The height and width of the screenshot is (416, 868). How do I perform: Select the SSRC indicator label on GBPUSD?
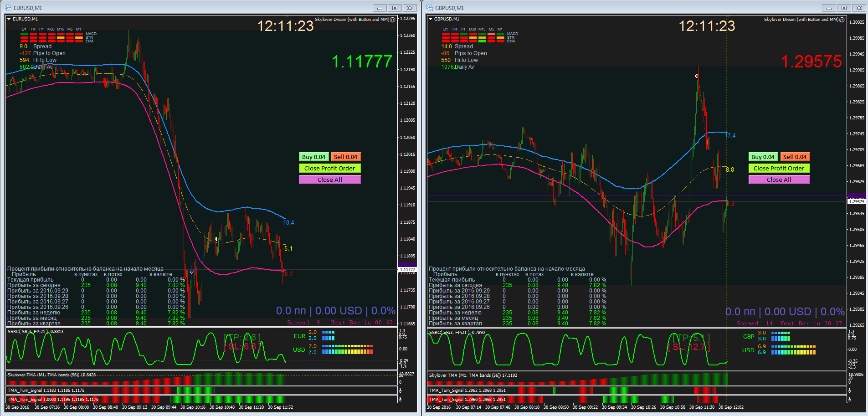coord(457,333)
